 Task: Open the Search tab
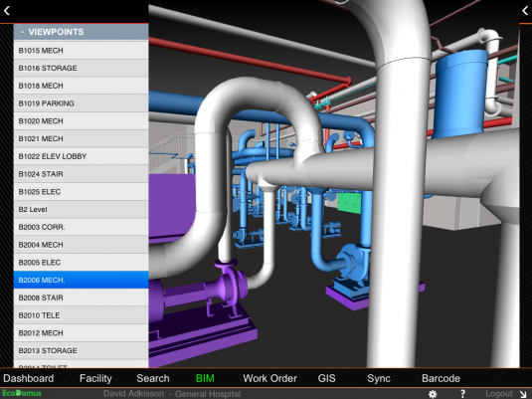pos(153,378)
